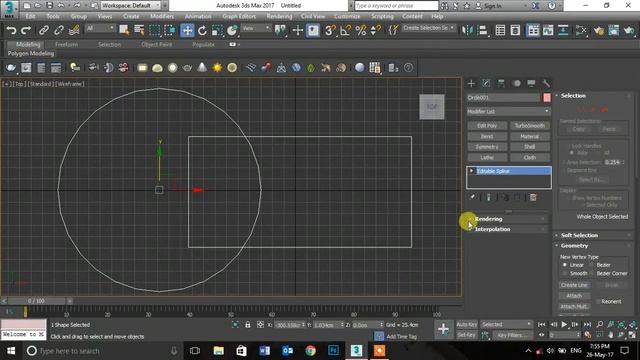Expand the Soft Selection rollout
This screenshot has height=360, width=640.
(593, 235)
